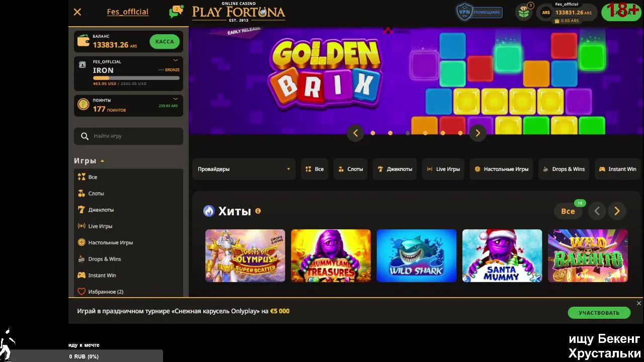Click the Настольные Игры category tab

click(502, 169)
